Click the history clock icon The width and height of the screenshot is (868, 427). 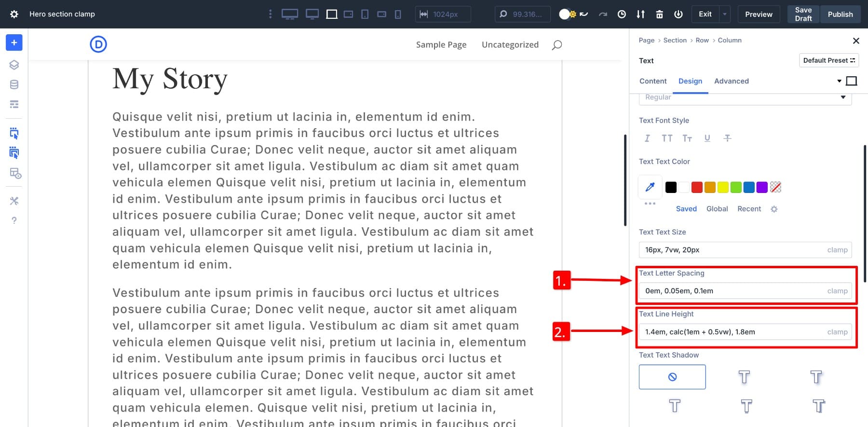click(622, 14)
